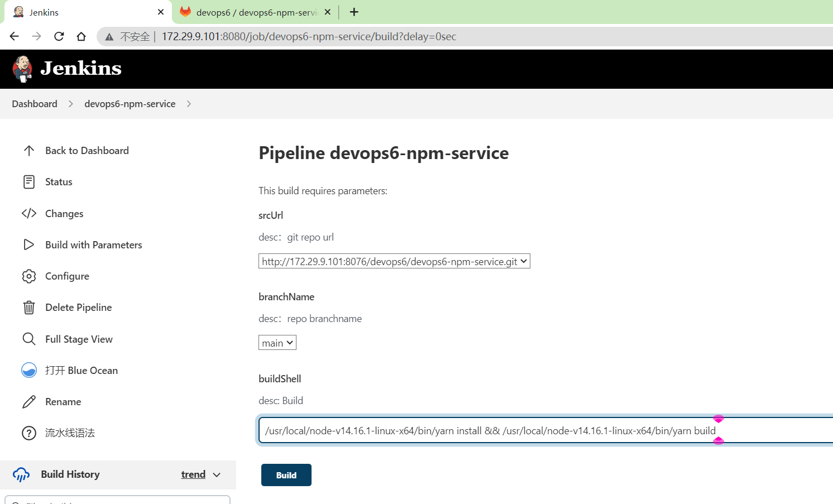Viewport: 833px width, 504px height.
Task: Click 'This build requires parameters:' text
Action: (323, 191)
